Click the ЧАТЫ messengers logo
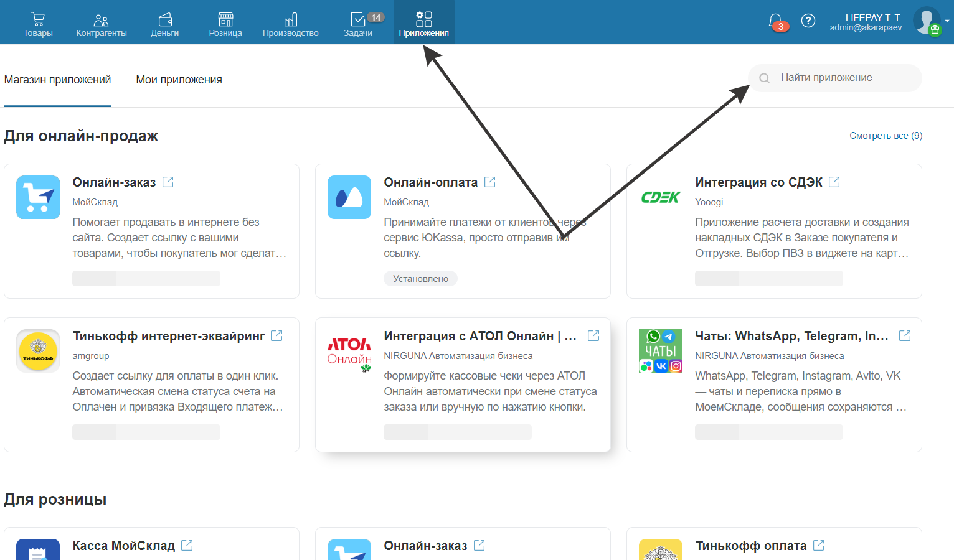This screenshot has height=560, width=954. 661,351
